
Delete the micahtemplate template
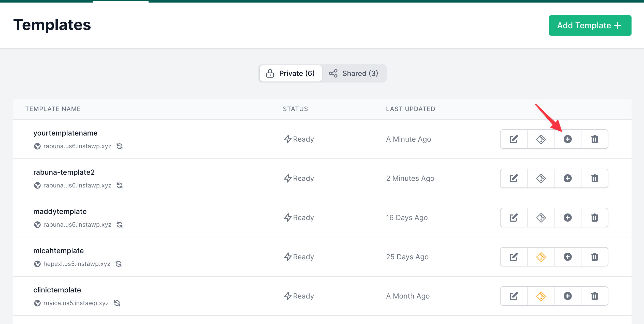pyautogui.click(x=595, y=257)
